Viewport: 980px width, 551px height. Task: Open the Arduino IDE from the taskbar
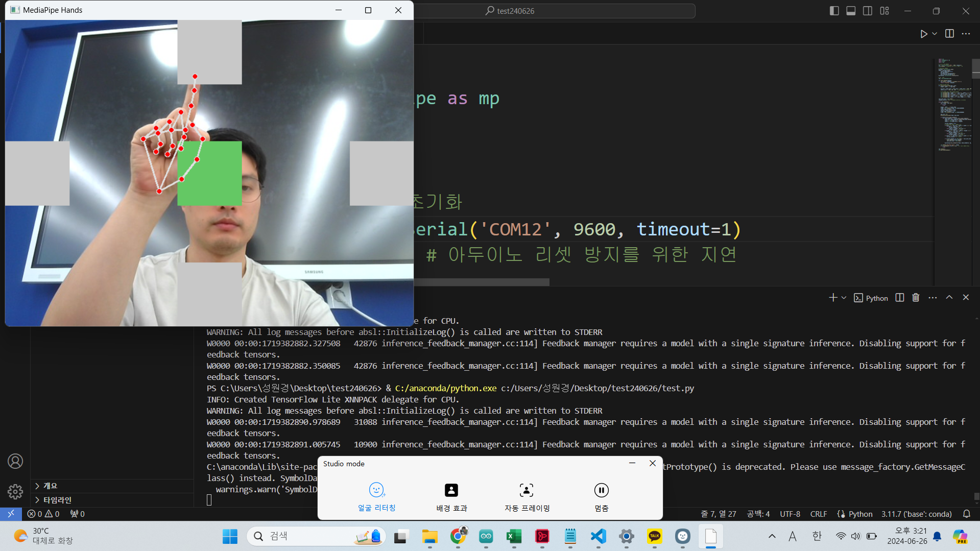[486, 536]
